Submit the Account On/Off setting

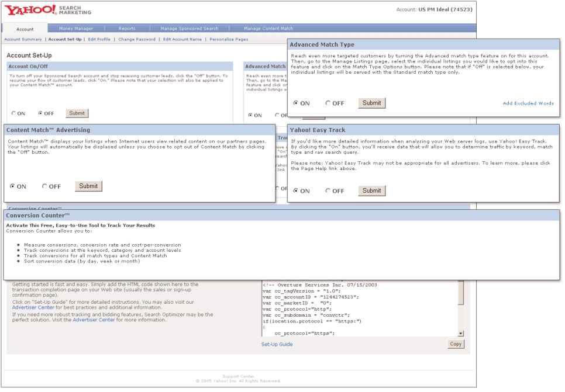[77, 113]
